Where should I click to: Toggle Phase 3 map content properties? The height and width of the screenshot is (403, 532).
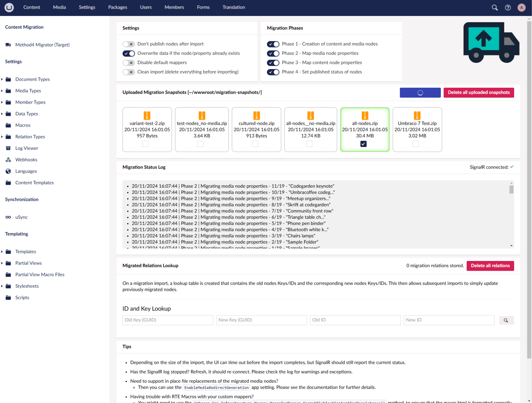[x=273, y=63]
